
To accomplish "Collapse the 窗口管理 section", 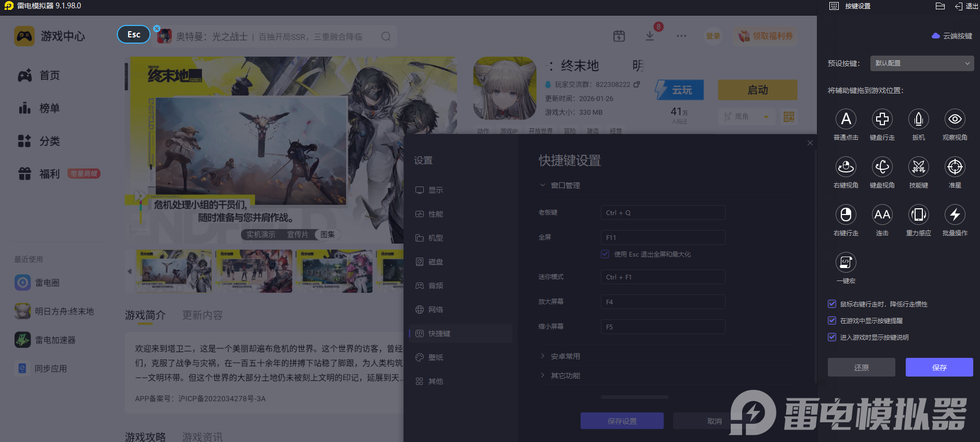I will (x=560, y=185).
